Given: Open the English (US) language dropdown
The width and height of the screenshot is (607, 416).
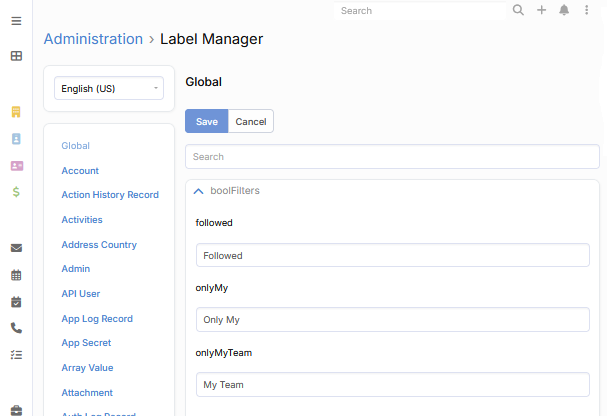Looking at the screenshot, I should [x=109, y=89].
